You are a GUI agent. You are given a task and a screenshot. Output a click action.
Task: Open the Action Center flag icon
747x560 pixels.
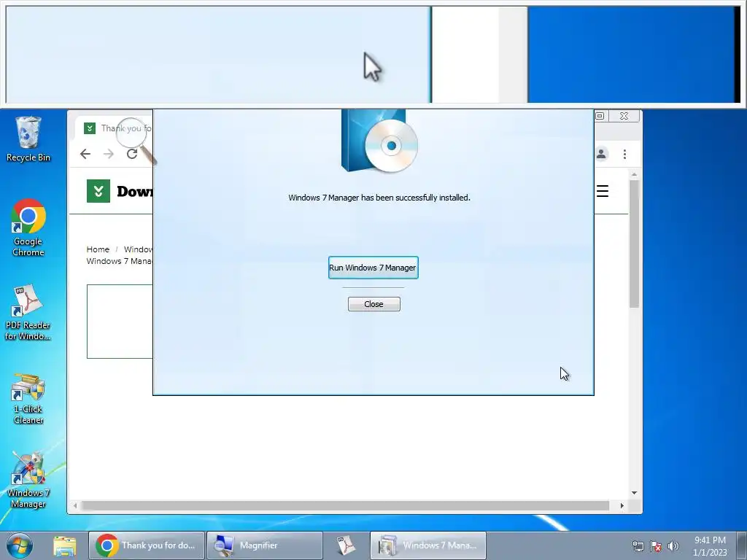point(656,545)
